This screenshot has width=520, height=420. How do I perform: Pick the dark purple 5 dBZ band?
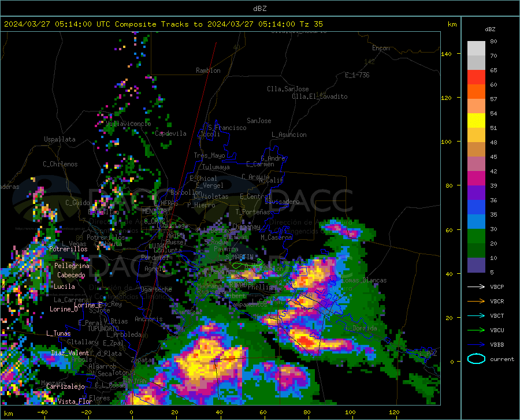476,265
